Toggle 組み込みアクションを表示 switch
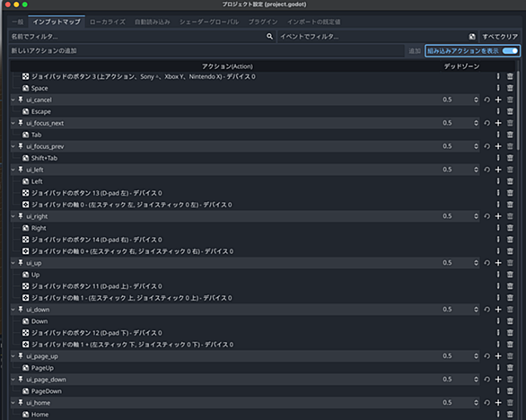Viewport: 526px width, 420px height. tap(510, 50)
